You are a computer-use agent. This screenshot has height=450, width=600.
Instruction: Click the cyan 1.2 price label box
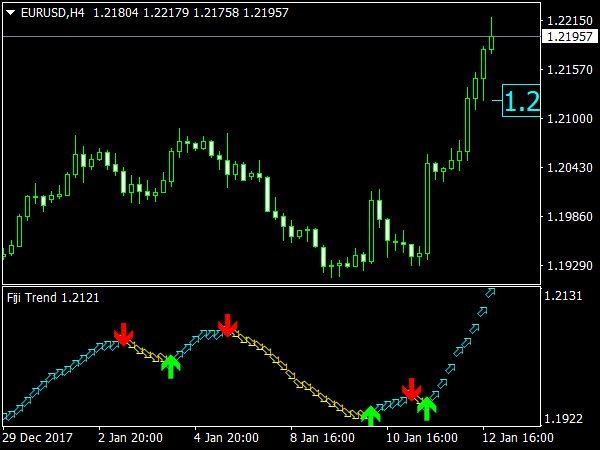click(x=521, y=101)
